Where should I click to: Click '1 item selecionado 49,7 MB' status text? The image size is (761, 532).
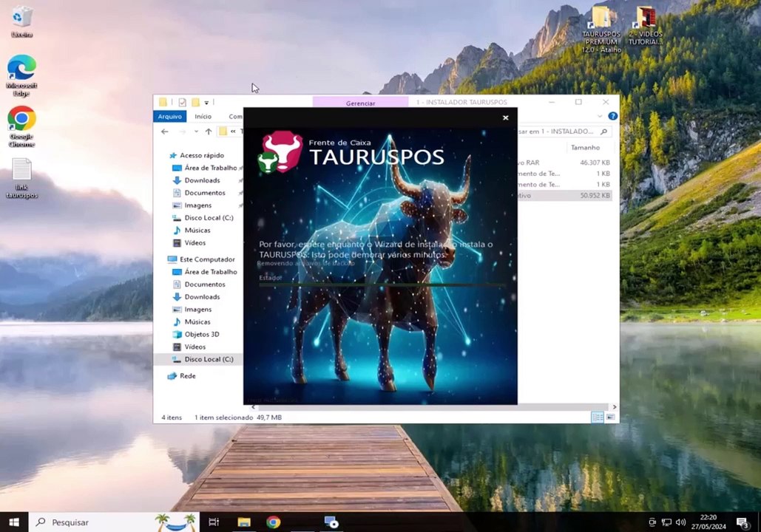click(238, 417)
